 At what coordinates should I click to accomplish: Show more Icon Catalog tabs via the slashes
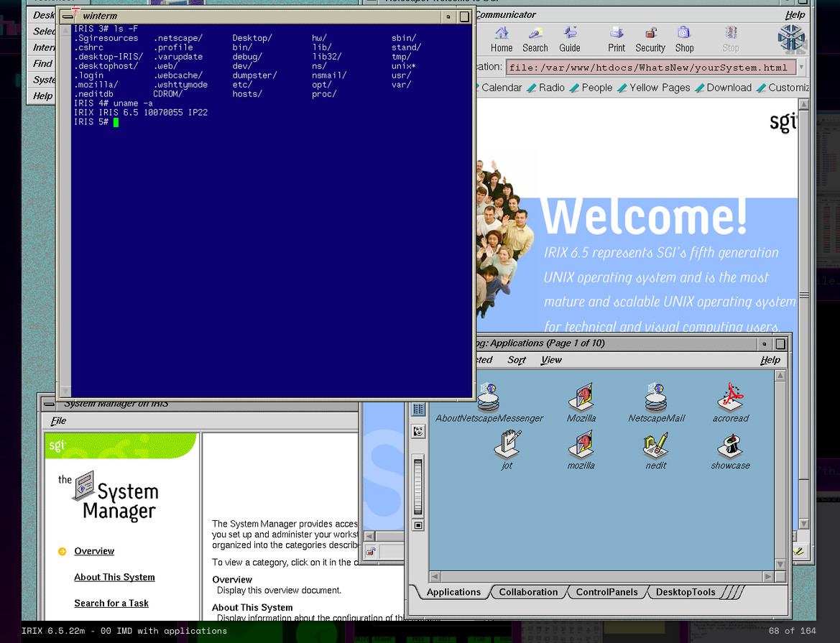point(733,592)
